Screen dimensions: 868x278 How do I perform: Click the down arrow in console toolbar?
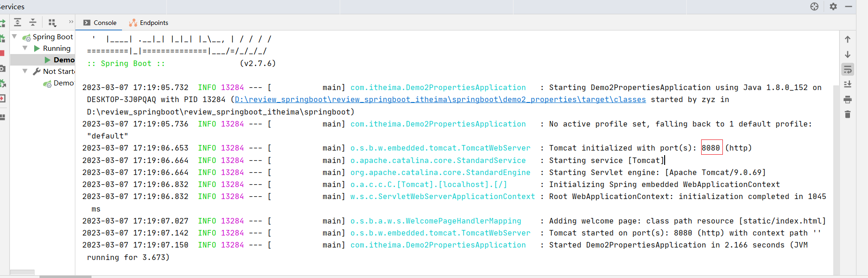(848, 54)
